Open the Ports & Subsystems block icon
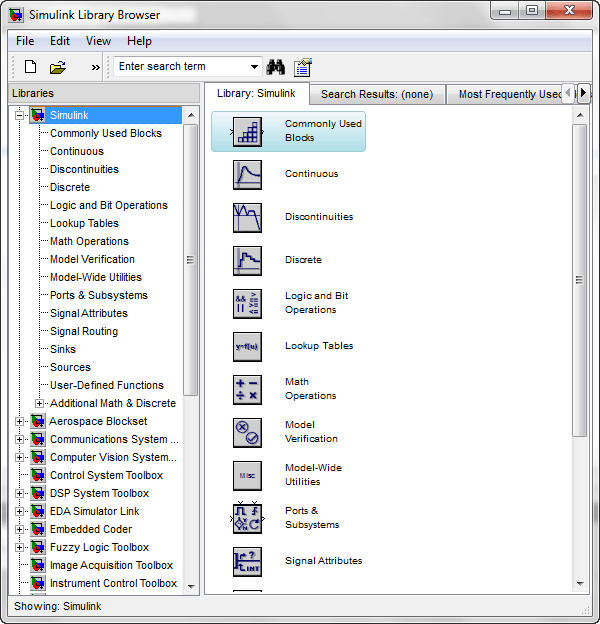600x624 pixels. [247, 519]
